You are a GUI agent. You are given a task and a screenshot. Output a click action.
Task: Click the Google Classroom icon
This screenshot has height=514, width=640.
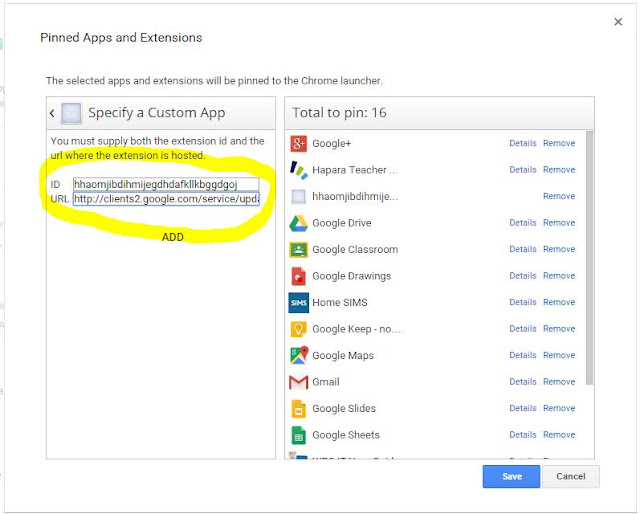(x=298, y=249)
